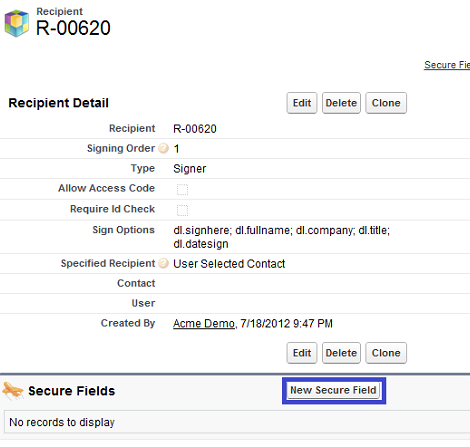Click the User Selected Contact value

[229, 264]
